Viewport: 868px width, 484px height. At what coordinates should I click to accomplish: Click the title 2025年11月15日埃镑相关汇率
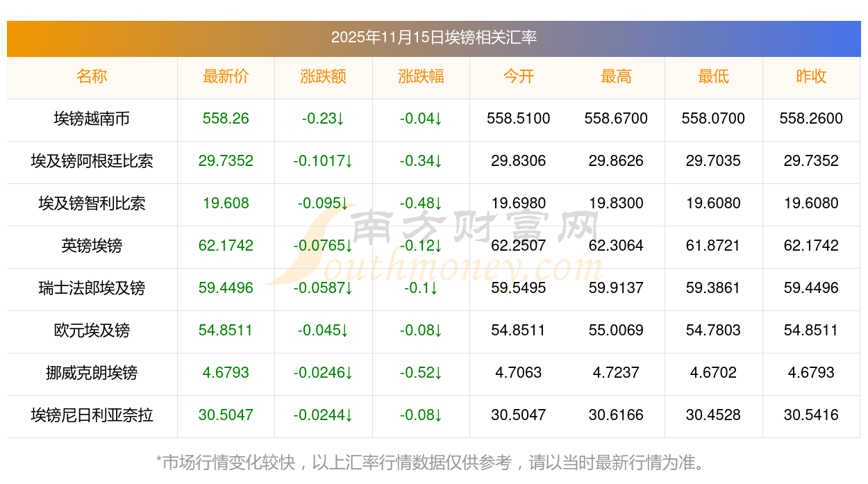pyautogui.click(x=434, y=37)
